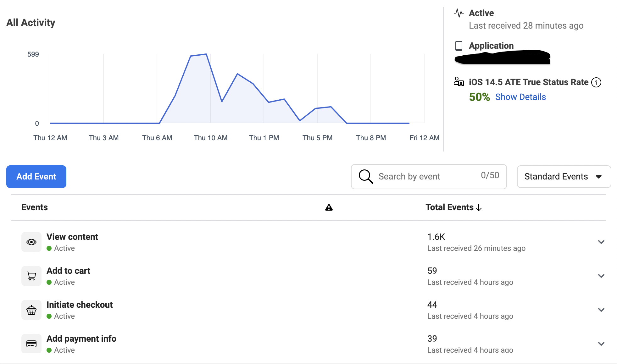The width and height of the screenshot is (617, 364).
Task: Expand the Add payment info row chevron
Action: point(601,344)
